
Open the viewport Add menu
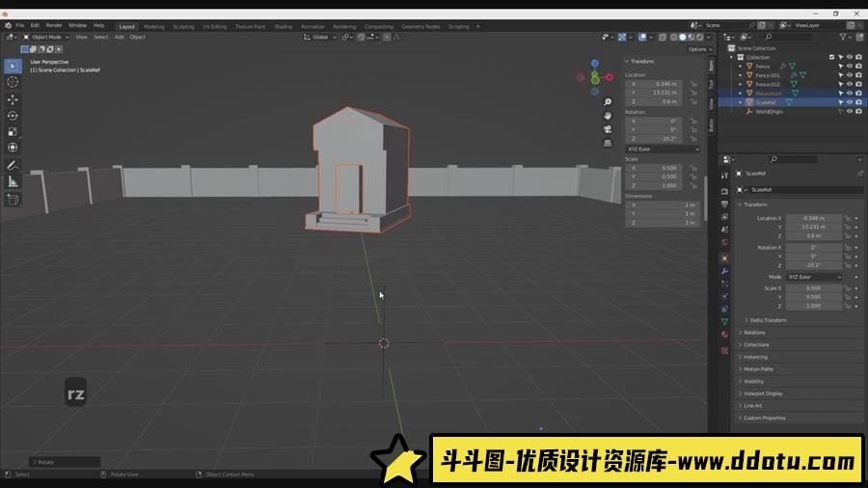pyautogui.click(x=119, y=37)
